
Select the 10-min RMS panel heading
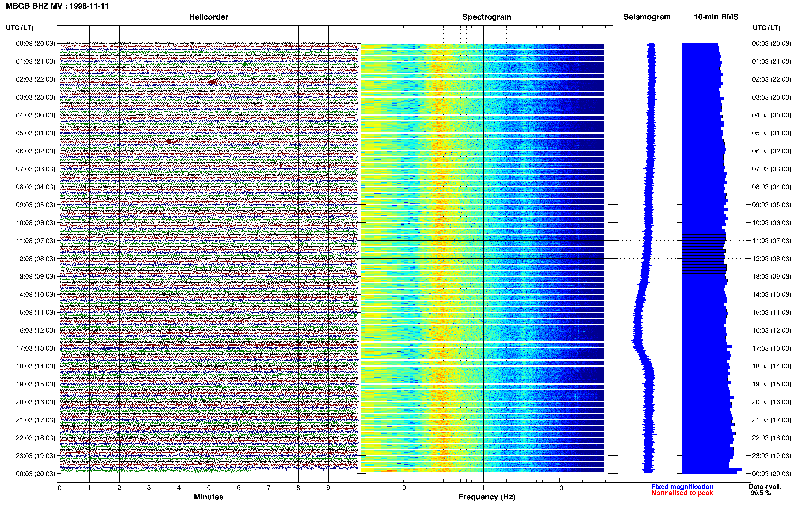[x=716, y=17]
